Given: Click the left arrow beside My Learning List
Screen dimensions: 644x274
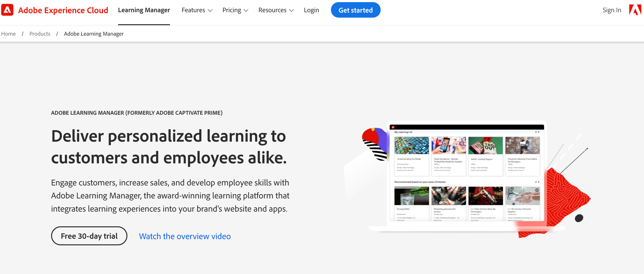Looking at the screenshot, I should coord(536,132).
